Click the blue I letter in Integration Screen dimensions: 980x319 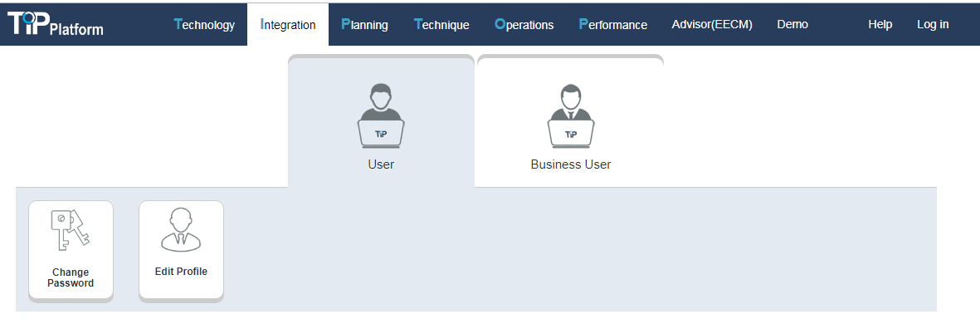[x=263, y=24]
